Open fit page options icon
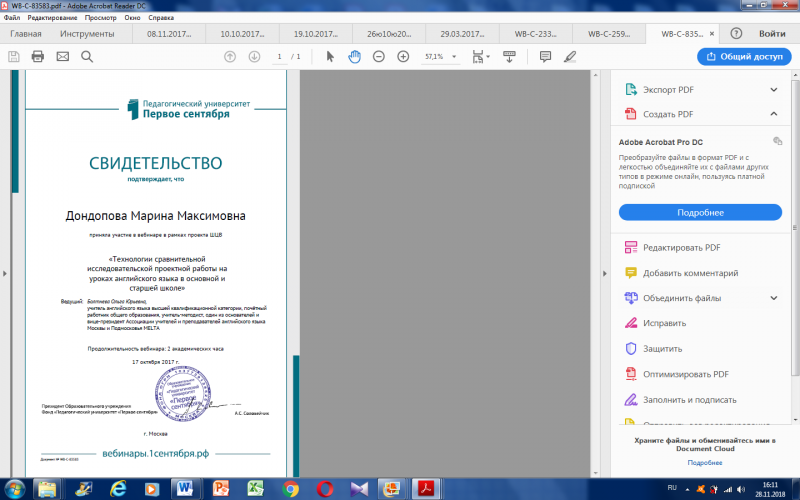Screen dimensions: 800x500 coord(480,57)
